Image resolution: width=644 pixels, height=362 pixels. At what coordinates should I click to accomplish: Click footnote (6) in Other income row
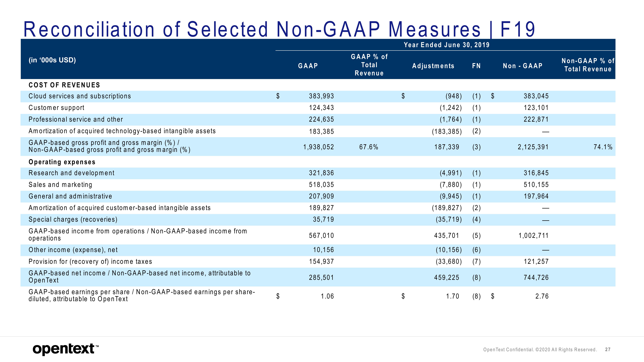476,250
